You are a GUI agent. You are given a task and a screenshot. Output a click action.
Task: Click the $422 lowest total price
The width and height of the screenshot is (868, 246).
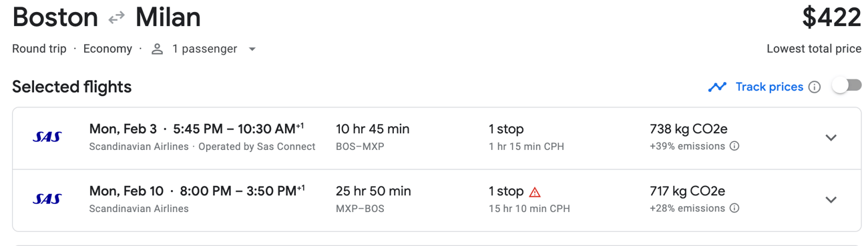831,17
